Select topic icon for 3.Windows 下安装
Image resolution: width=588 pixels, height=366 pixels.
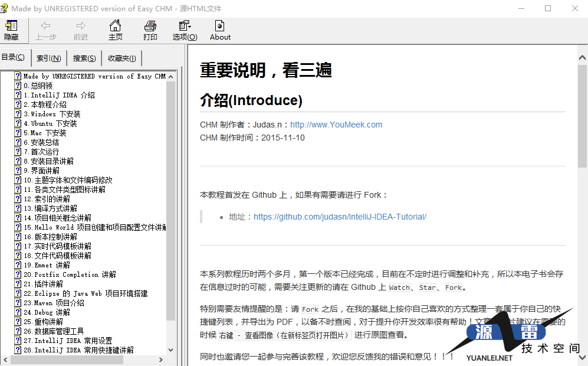[x=18, y=114]
